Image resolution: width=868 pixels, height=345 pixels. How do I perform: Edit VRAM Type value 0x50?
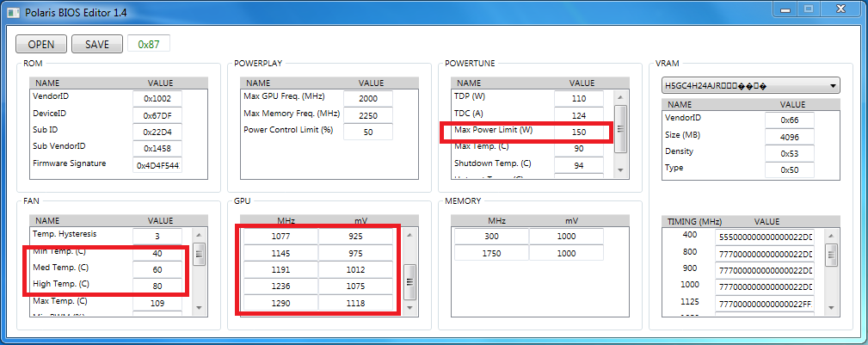(x=790, y=170)
